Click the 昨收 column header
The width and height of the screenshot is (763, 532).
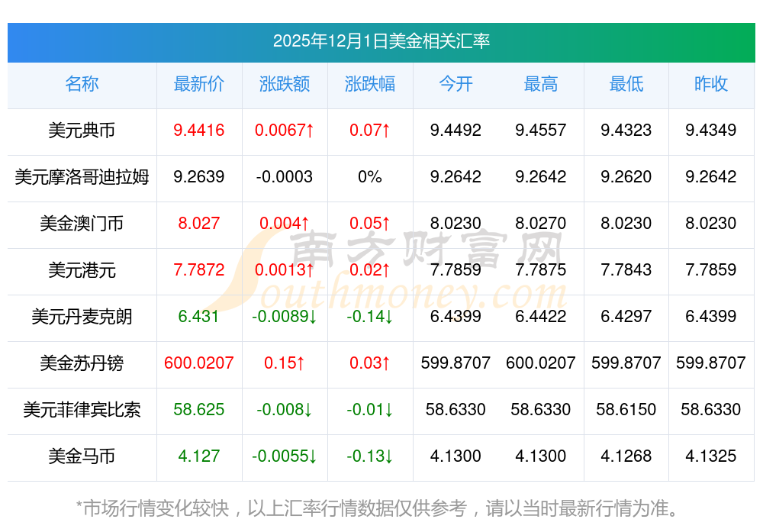point(711,84)
